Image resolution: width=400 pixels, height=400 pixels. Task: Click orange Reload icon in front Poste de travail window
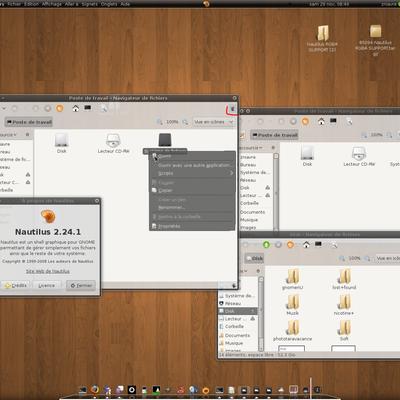point(60,108)
